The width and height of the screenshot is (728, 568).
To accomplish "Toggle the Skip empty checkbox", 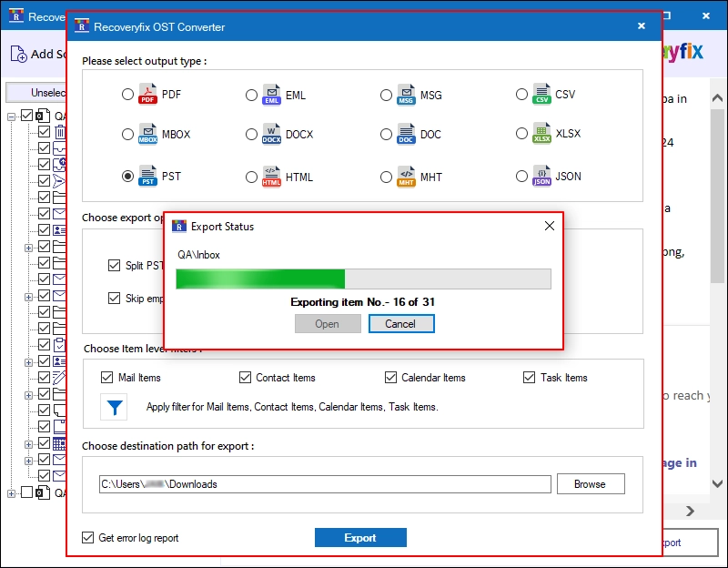I will pos(114,298).
